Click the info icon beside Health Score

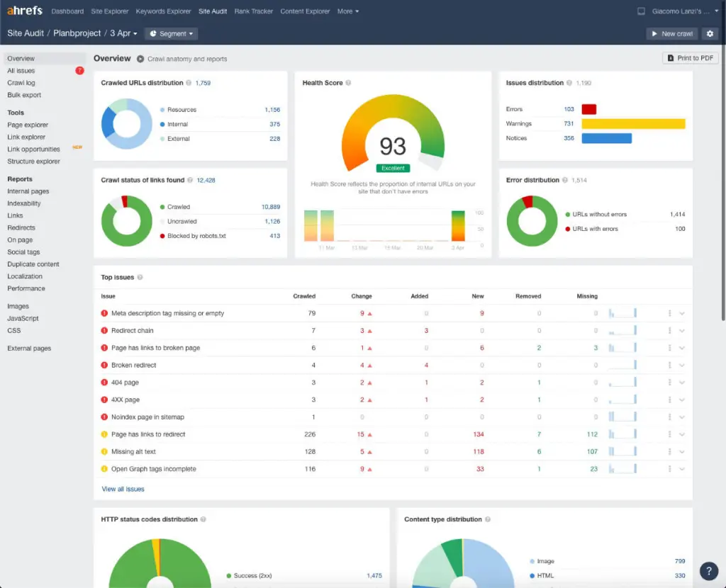point(348,83)
